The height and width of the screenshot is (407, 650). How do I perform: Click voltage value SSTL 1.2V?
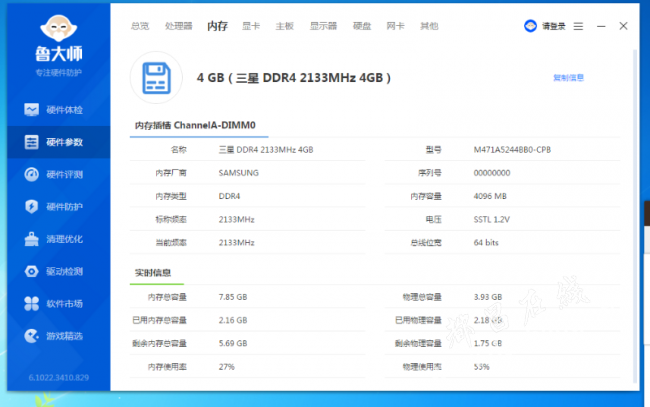(492, 219)
